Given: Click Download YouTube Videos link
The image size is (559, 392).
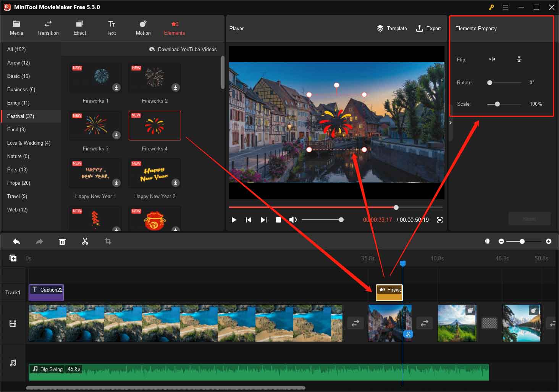Looking at the screenshot, I should point(183,49).
